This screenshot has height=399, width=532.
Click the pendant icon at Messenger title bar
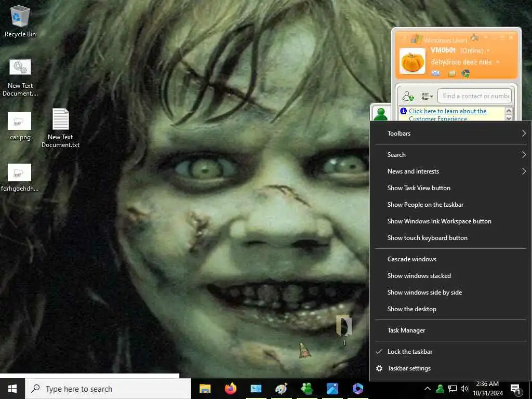[x=474, y=37]
